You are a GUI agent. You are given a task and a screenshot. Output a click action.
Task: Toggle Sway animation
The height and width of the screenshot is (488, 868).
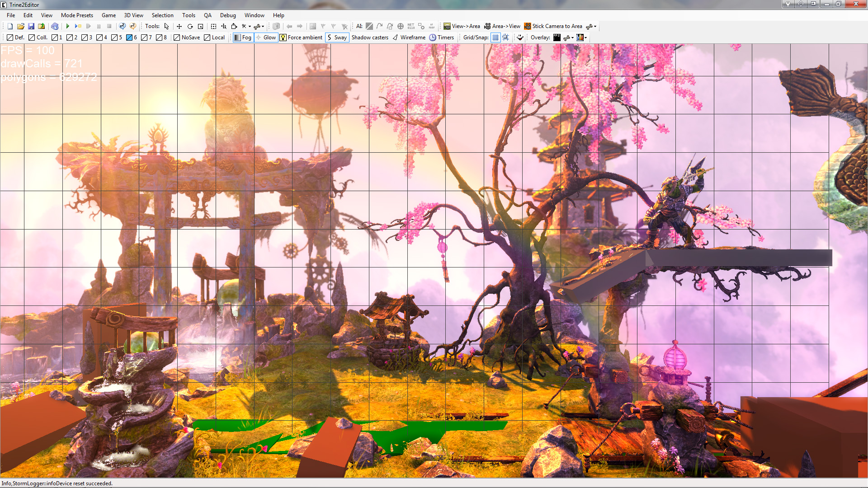pyautogui.click(x=337, y=38)
